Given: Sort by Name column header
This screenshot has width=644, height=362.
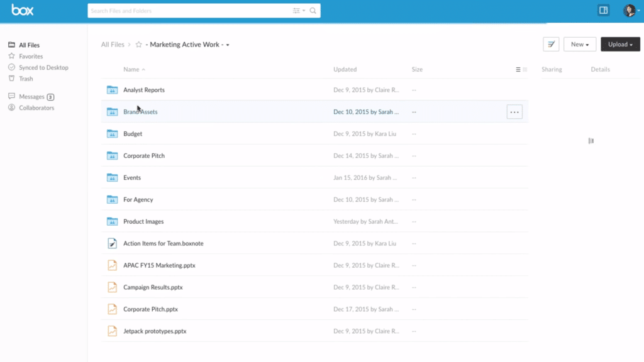Looking at the screenshot, I should tap(134, 69).
